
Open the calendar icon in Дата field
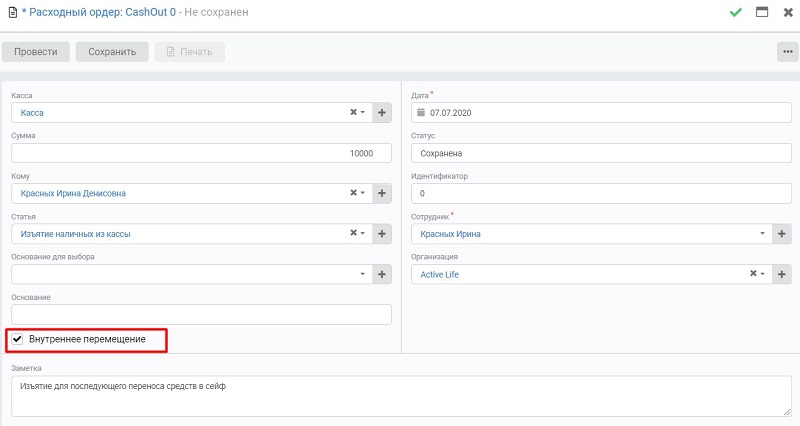(421, 112)
